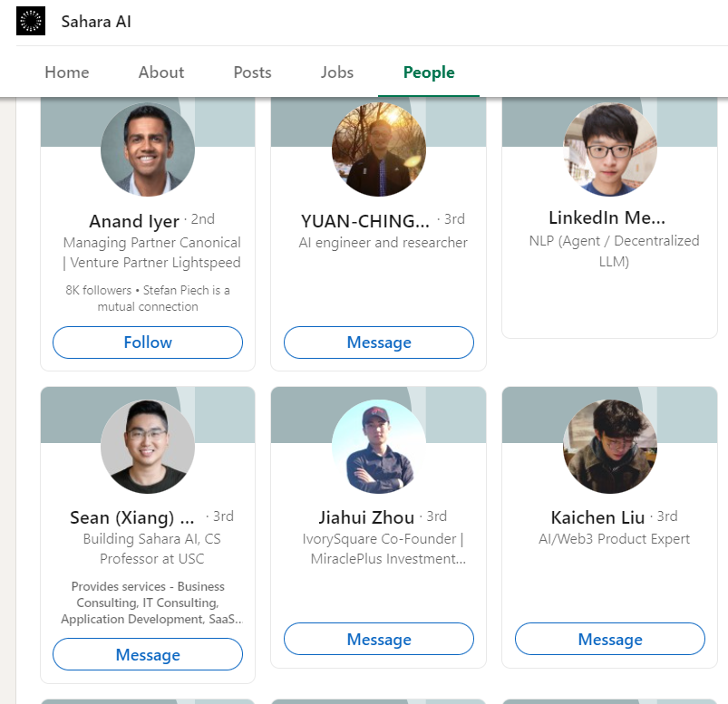Open the Jobs tab

(x=337, y=72)
